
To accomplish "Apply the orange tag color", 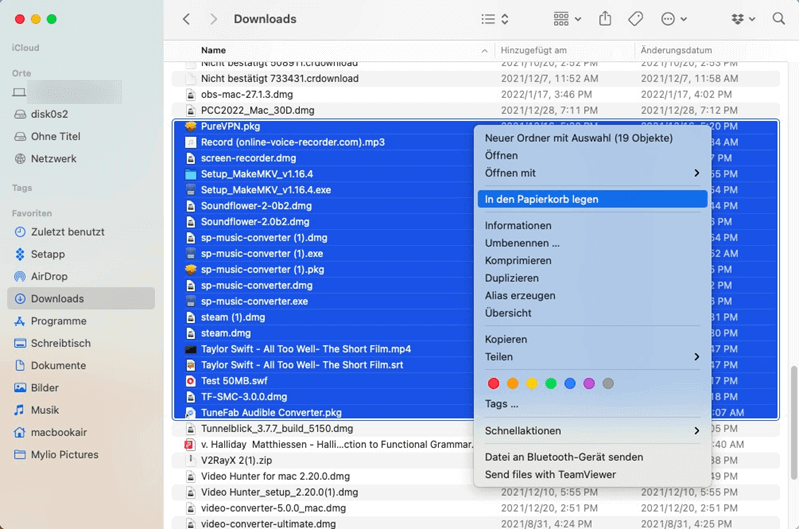I will click(x=513, y=383).
